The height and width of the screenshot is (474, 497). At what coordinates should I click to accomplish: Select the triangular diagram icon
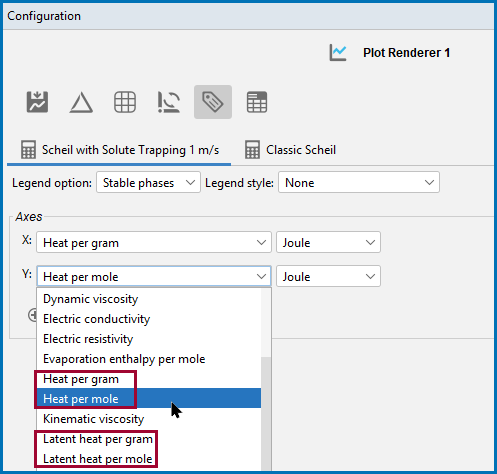81,102
